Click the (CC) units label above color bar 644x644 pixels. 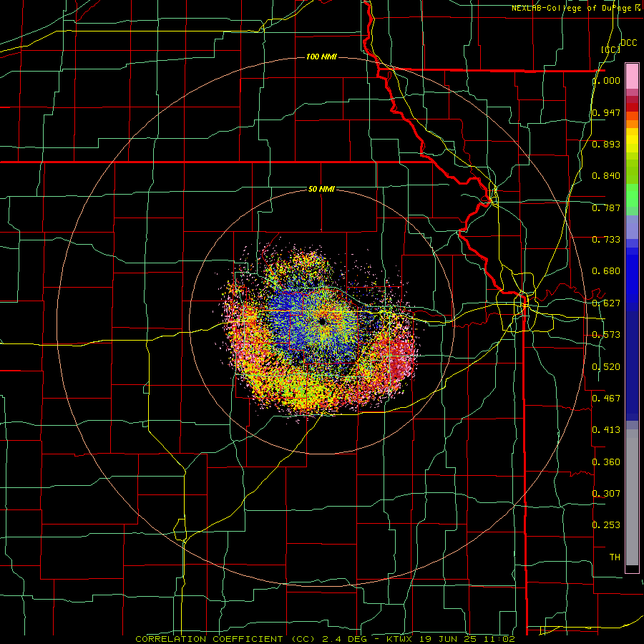coord(610,49)
